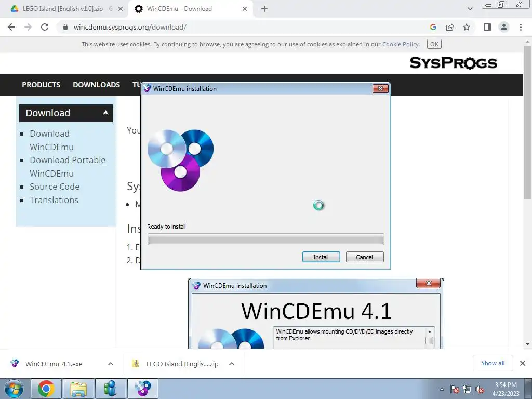Close the WinCDEmu installation dialog
Screen dimensions: 532x399
click(380, 88)
